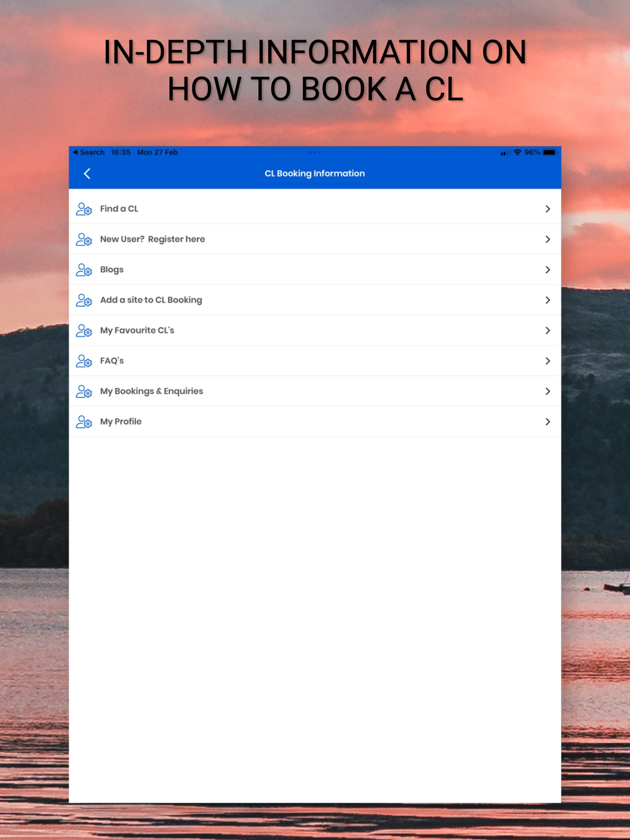Tap the cellular signal bars icon
630x840 pixels.
click(x=505, y=153)
